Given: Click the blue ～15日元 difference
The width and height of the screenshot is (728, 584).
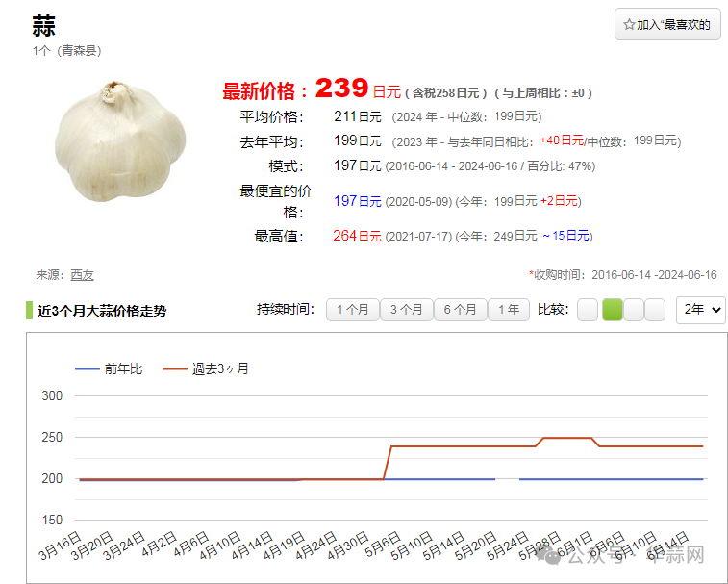Looking at the screenshot, I should pos(565,236).
